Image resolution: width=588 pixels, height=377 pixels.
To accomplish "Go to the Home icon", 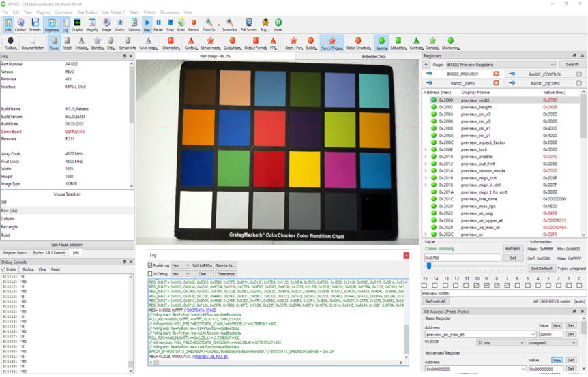I will 278,25.
